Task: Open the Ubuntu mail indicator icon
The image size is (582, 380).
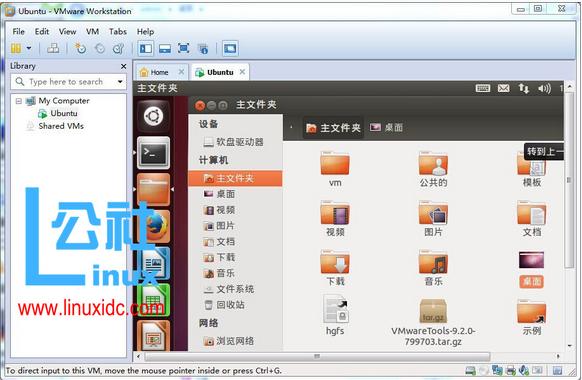Action: click(504, 88)
